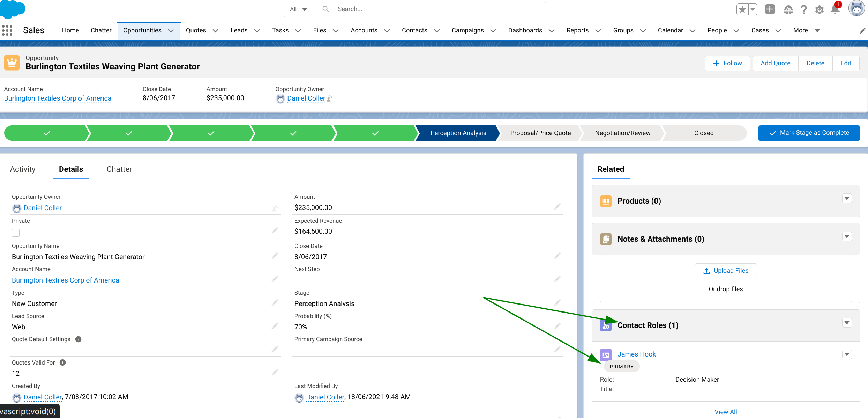The width and height of the screenshot is (868, 418).
Task: Switch to the Activity tab
Action: 23,169
